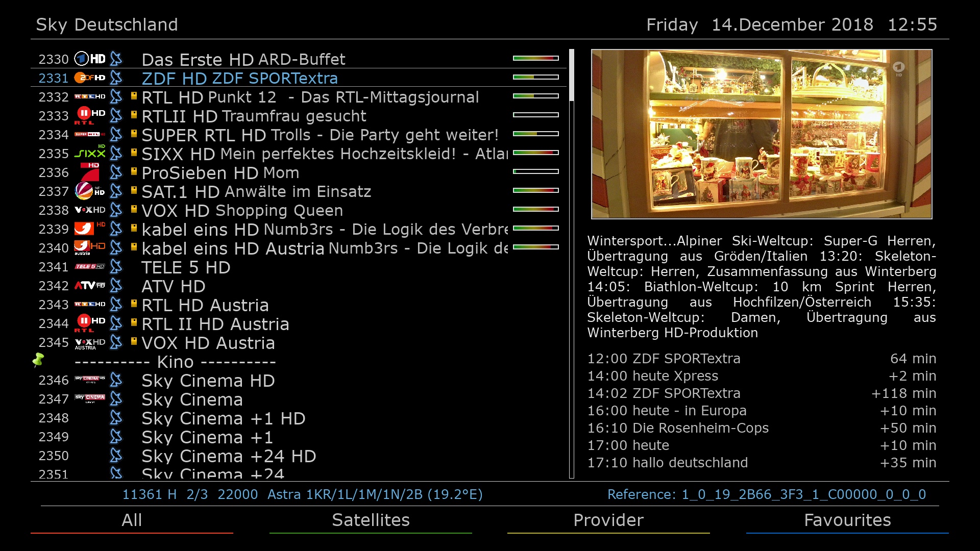This screenshot has width=980, height=551.
Task: Open the All channels list
Action: [x=132, y=520]
